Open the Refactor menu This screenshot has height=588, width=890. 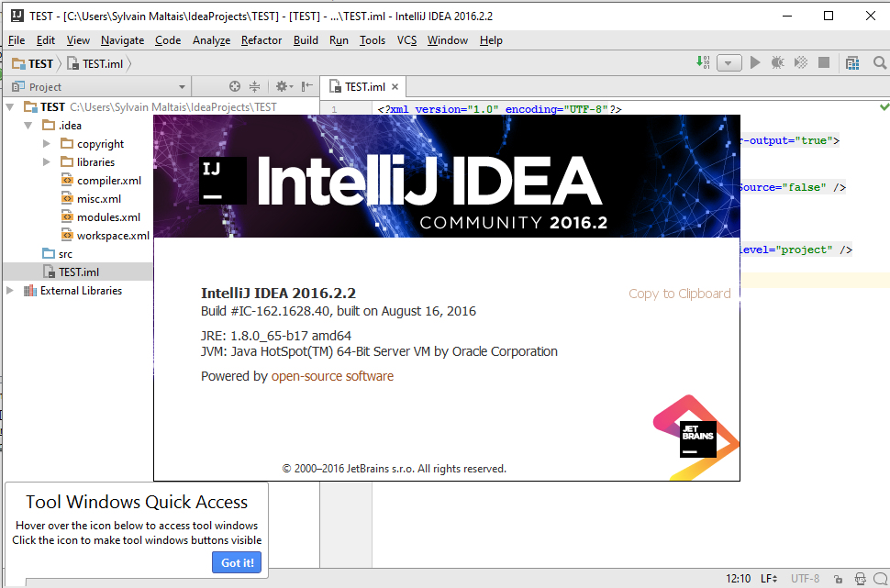(x=261, y=39)
